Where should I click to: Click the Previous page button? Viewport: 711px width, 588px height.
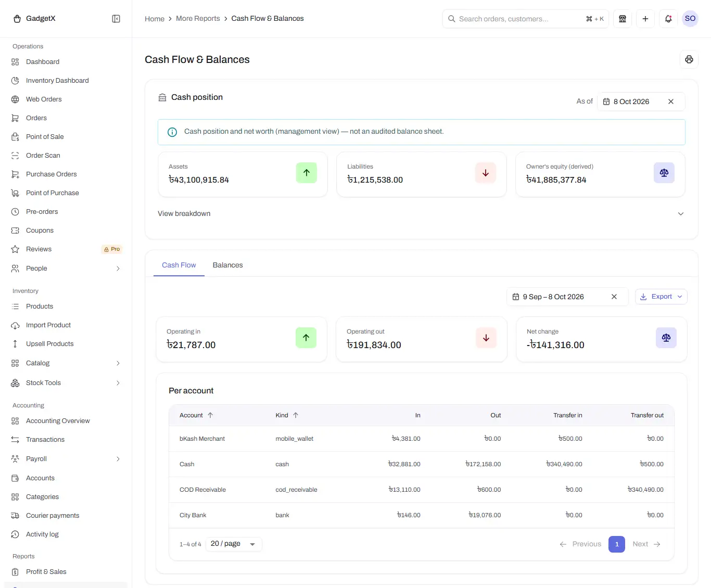(580, 544)
